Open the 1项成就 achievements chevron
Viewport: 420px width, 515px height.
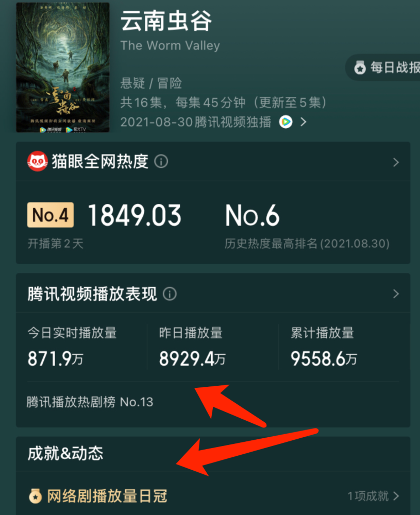point(396,496)
